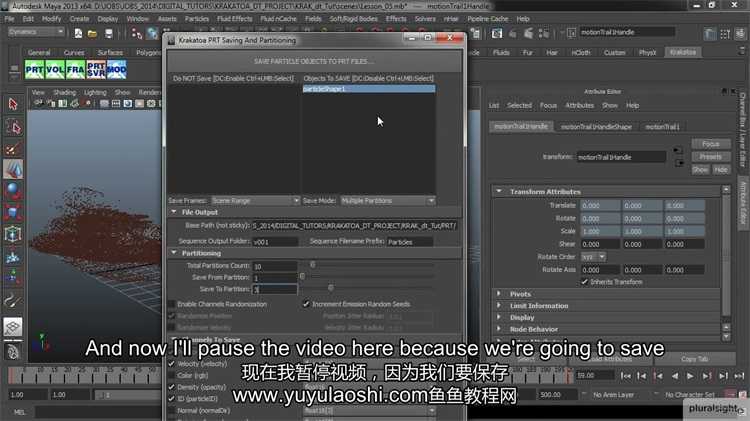Open the Particles menu

point(197,19)
